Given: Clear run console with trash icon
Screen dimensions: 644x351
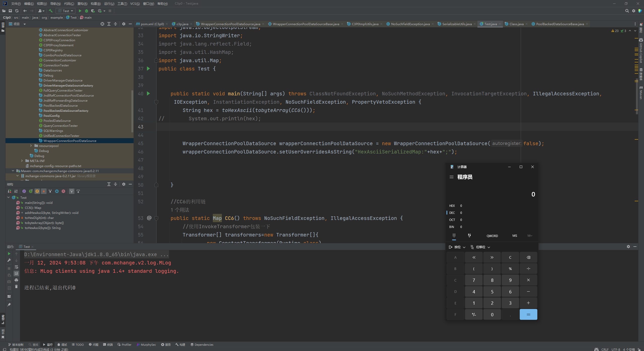Looking at the screenshot, I should [x=16, y=287].
